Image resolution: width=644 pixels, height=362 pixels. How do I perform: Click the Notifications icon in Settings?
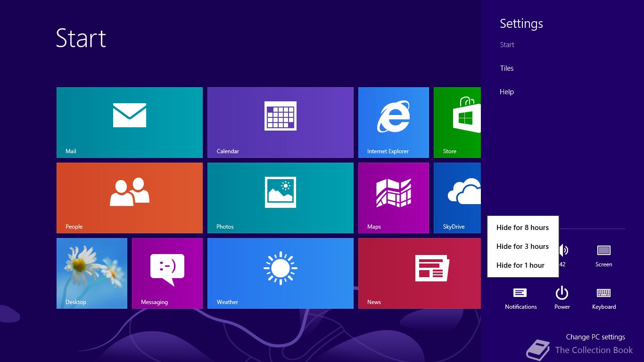[520, 298]
